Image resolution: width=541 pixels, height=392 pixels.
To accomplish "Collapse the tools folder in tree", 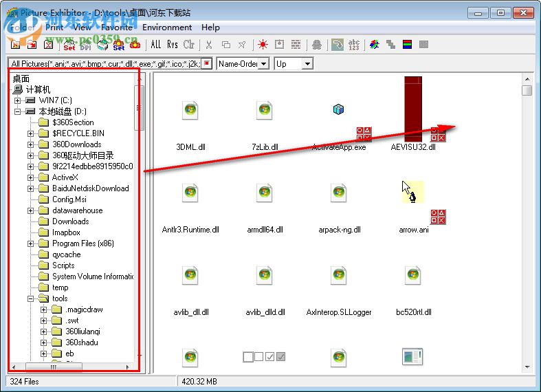I will coord(31,298).
